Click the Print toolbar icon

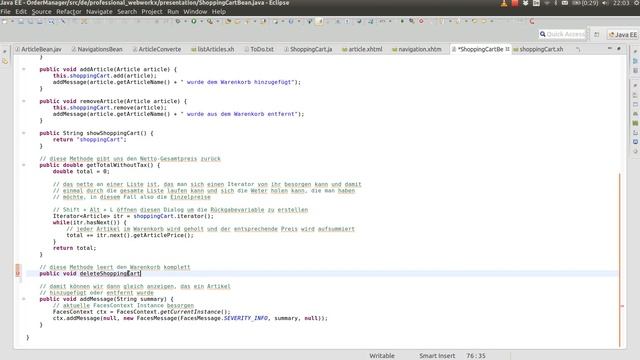[x=40, y=21]
